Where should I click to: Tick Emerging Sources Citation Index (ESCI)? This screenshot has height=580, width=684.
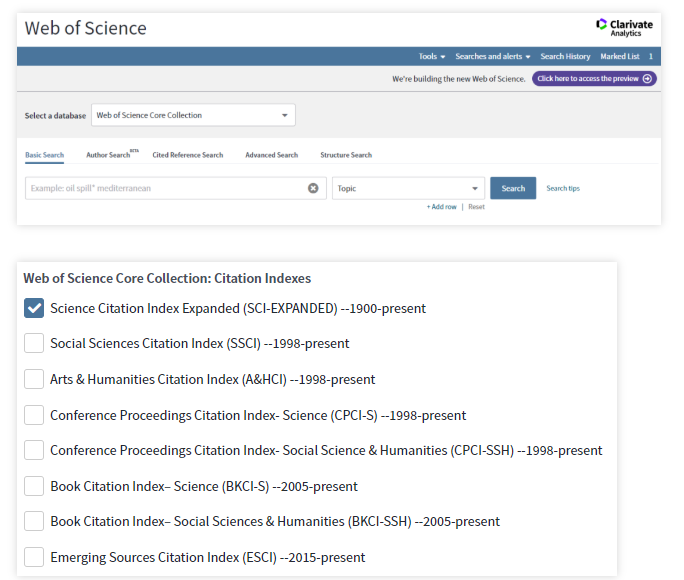[x=34, y=557]
